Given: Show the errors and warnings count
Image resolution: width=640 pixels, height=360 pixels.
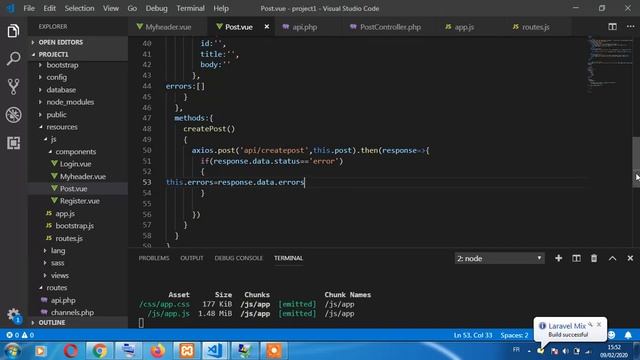Looking at the screenshot, I should click(20, 335).
